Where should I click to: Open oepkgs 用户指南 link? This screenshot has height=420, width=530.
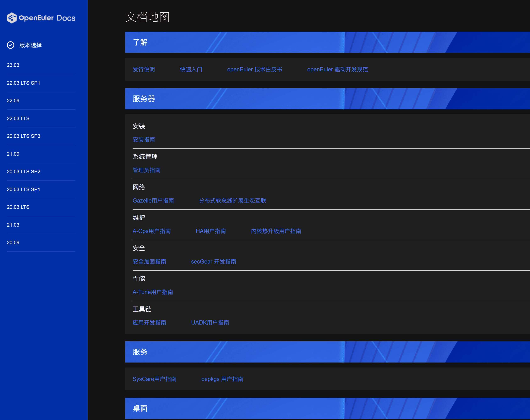click(x=222, y=379)
